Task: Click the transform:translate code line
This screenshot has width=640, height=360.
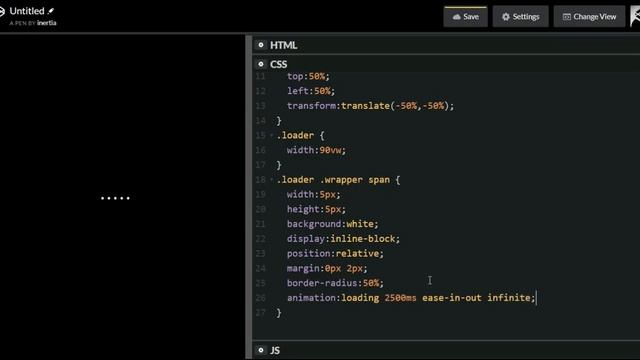Action: [370, 106]
